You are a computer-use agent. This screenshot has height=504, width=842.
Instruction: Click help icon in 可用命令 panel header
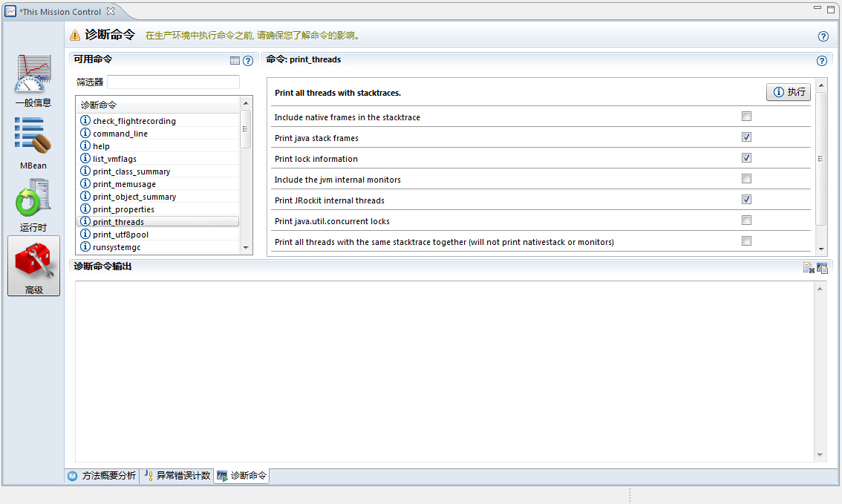(x=248, y=61)
